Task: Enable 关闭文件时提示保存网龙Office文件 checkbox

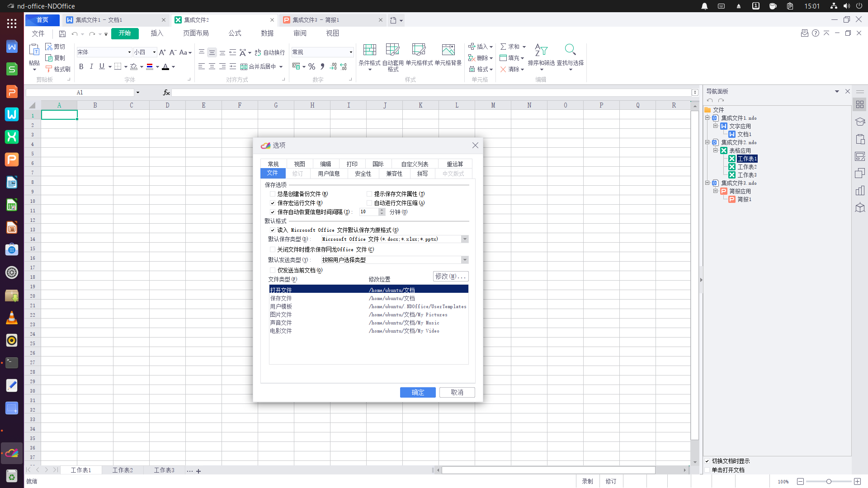Action: tap(273, 249)
